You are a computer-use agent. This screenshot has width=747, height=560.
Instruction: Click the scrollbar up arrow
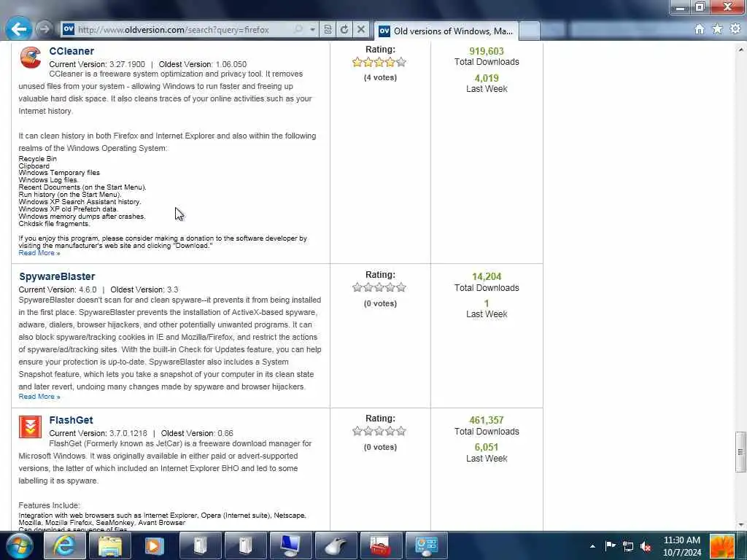pos(741,49)
